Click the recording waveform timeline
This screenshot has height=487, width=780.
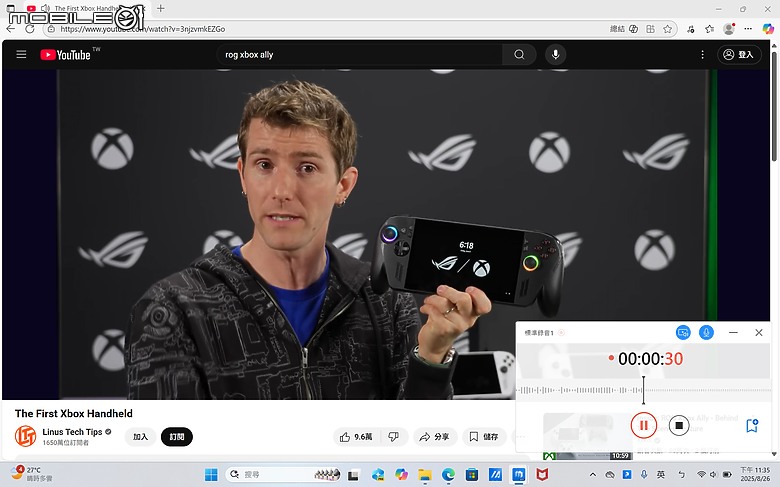tap(643, 390)
